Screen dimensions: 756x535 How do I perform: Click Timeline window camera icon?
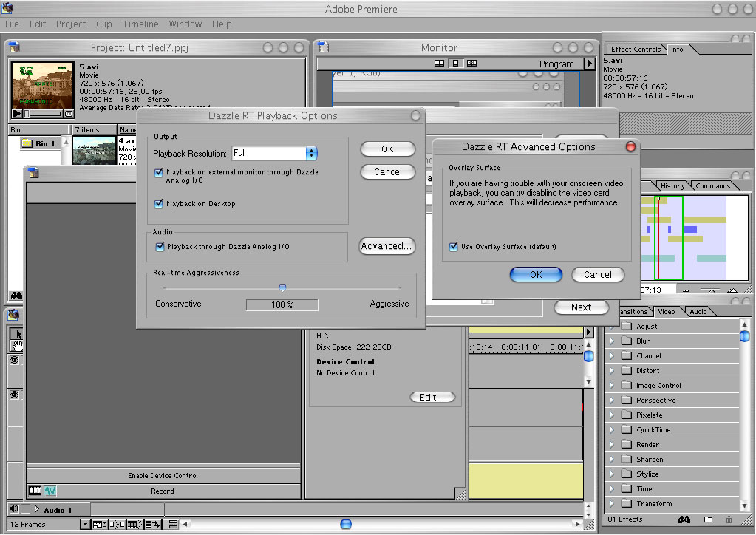pyautogui.click(x=13, y=315)
